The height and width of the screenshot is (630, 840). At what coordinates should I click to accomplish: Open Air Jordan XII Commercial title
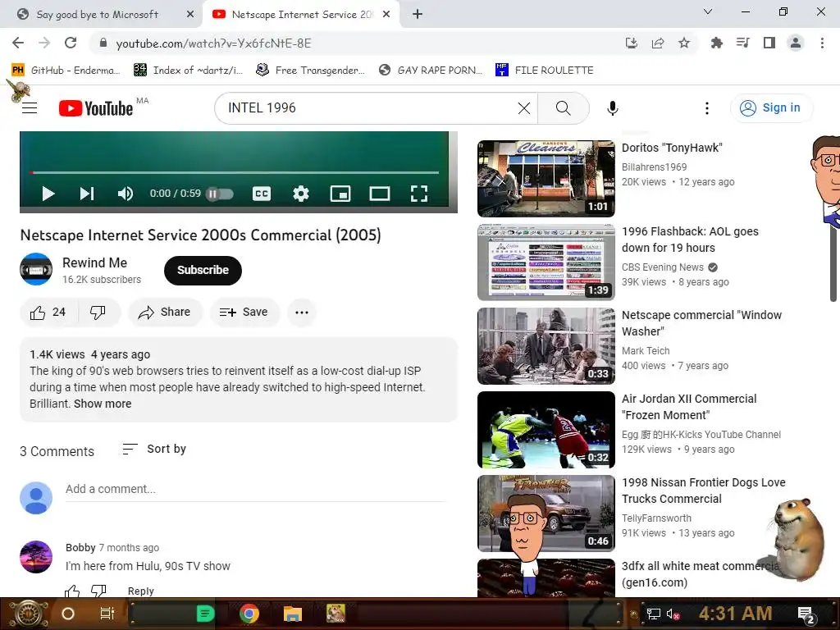689,407
